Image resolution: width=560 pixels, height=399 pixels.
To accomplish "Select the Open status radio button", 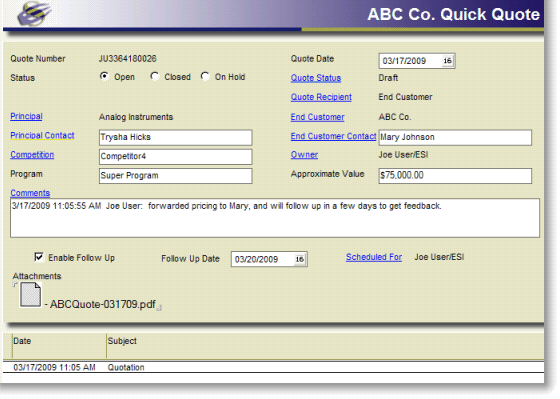I will tap(104, 76).
